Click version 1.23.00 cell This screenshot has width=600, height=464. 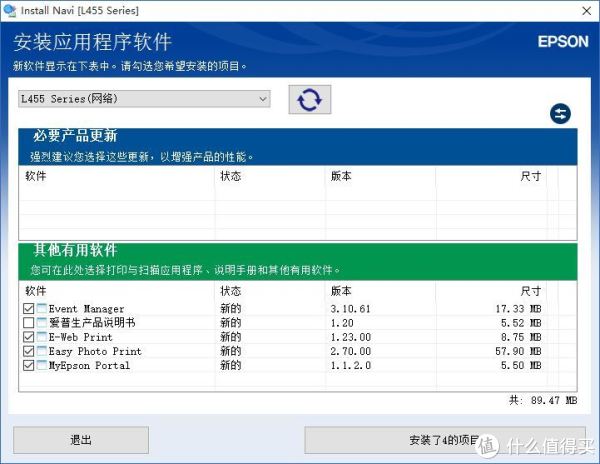coord(351,337)
